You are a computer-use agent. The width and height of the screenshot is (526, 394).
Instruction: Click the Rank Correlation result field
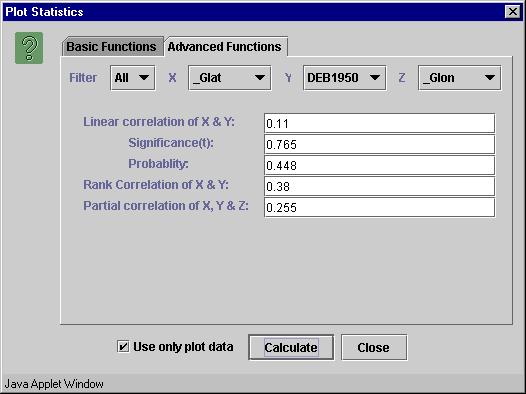(x=379, y=186)
